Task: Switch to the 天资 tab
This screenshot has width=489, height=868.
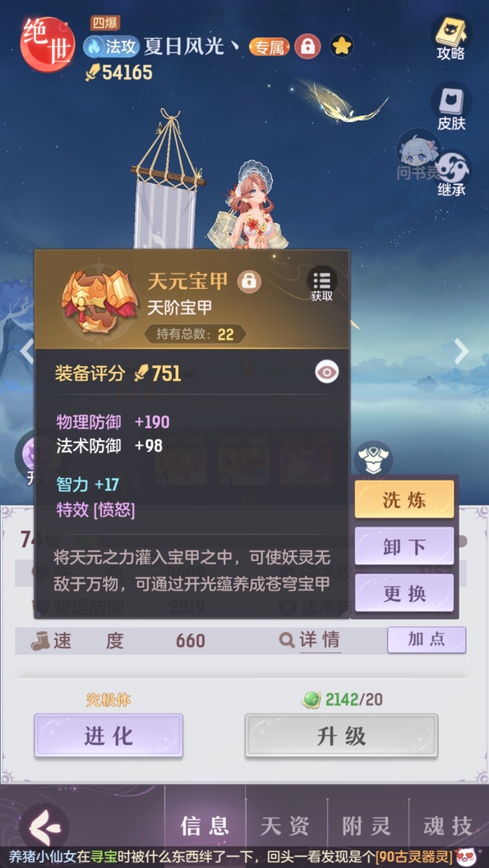Action: (285, 827)
